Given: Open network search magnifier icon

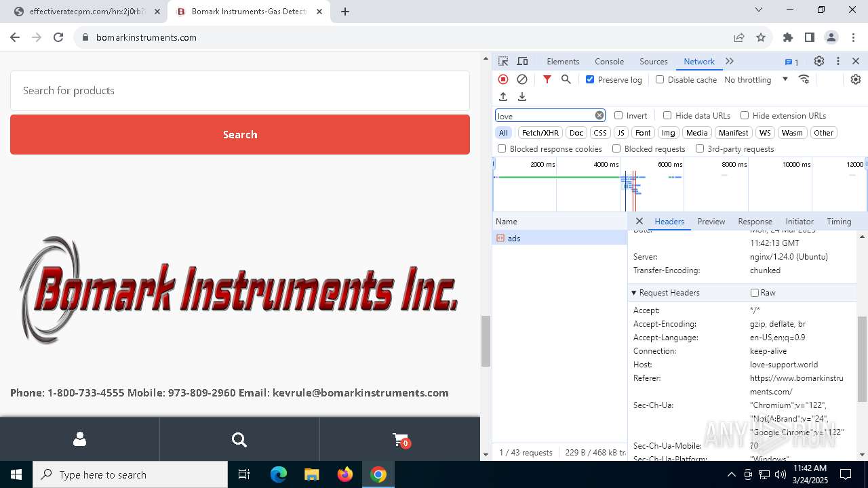Looking at the screenshot, I should [x=566, y=79].
